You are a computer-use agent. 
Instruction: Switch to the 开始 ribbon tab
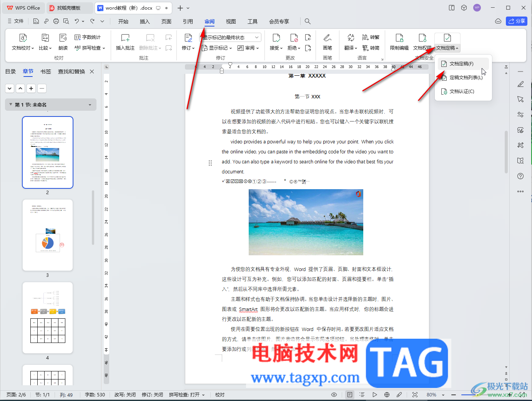[123, 22]
